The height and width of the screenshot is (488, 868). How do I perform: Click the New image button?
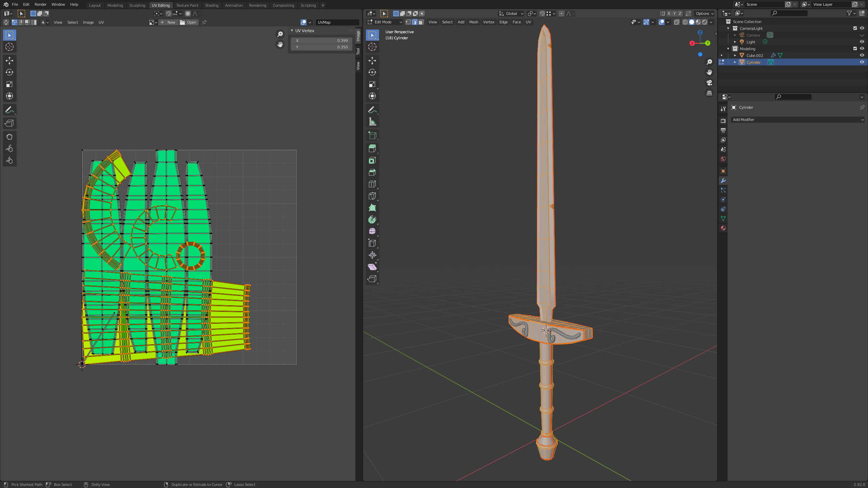tap(169, 22)
